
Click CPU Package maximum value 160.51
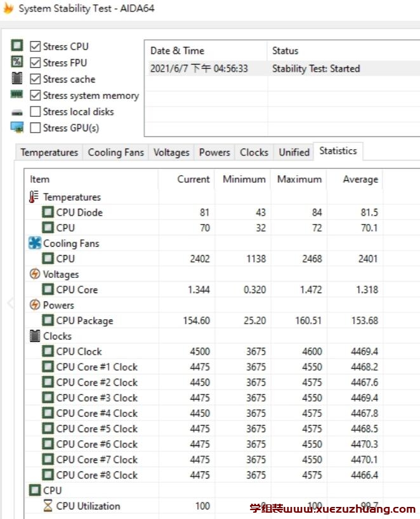[x=308, y=320]
